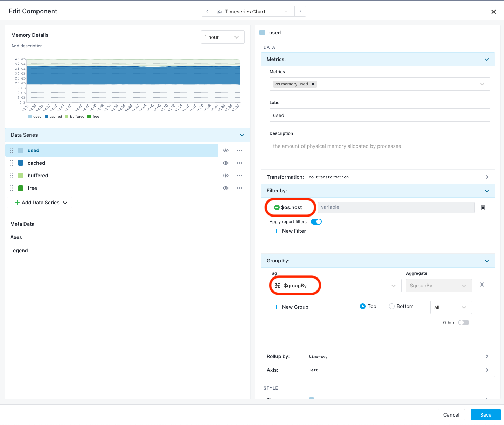Open the 1 hour time range dropdown
This screenshot has width=504, height=425.
point(223,37)
